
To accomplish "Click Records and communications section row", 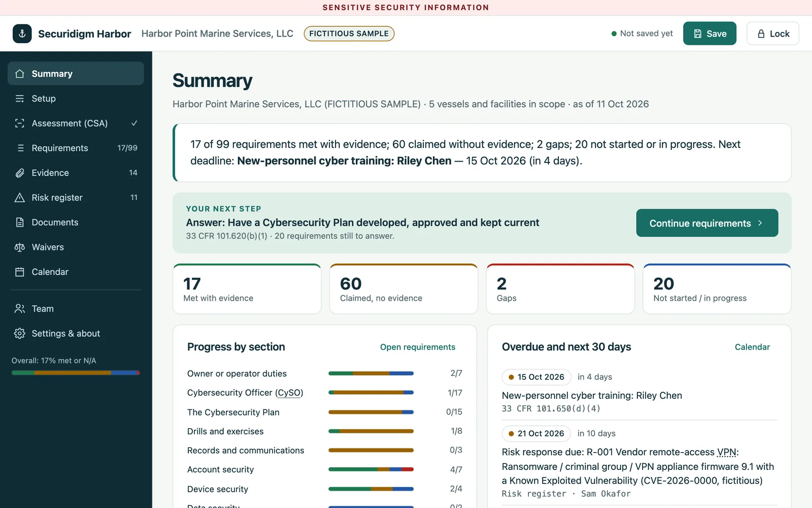I will point(325,451).
